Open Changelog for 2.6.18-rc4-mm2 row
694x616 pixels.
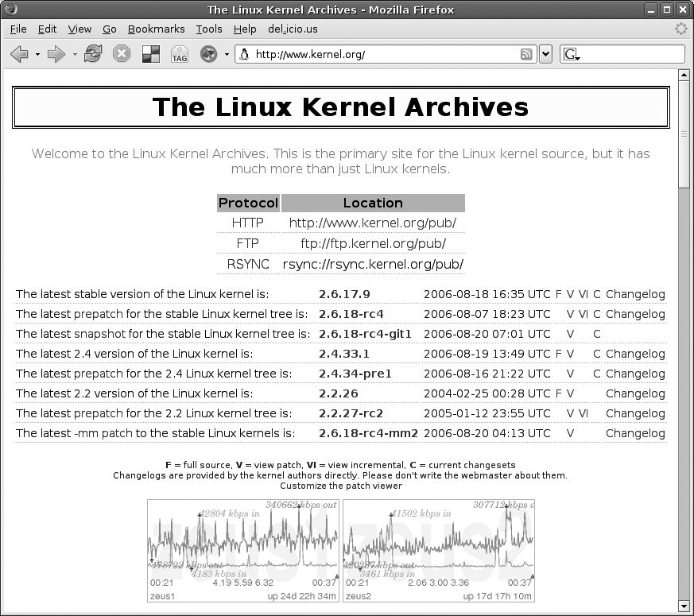click(x=635, y=434)
